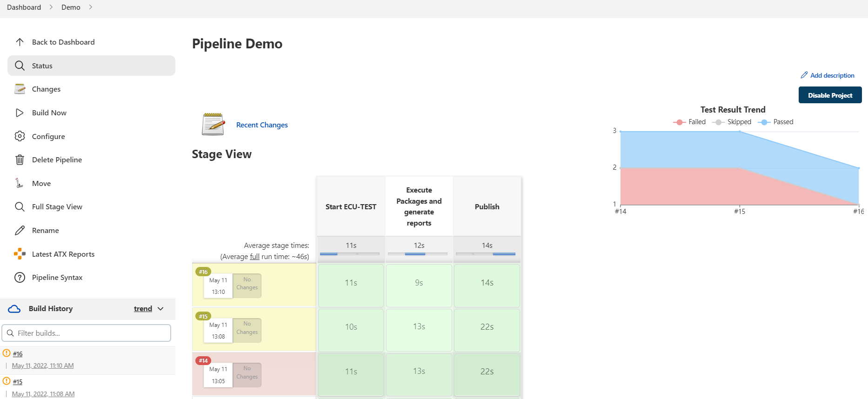The height and width of the screenshot is (399, 868).
Task: Click the pencil icon beside Add description
Action: coord(804,75)
